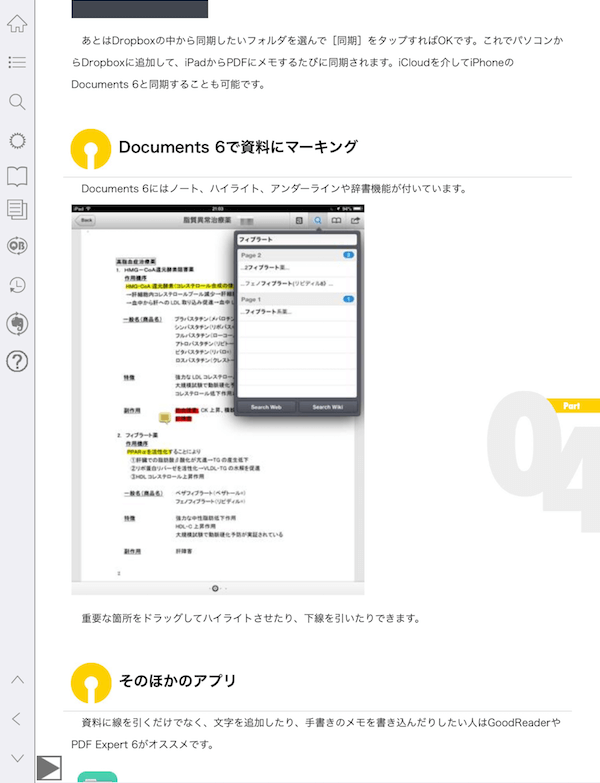Click the play triangle button at bottom left
Image resolution: width=600 pixels, height=783 pixels.
coord(49,768)
